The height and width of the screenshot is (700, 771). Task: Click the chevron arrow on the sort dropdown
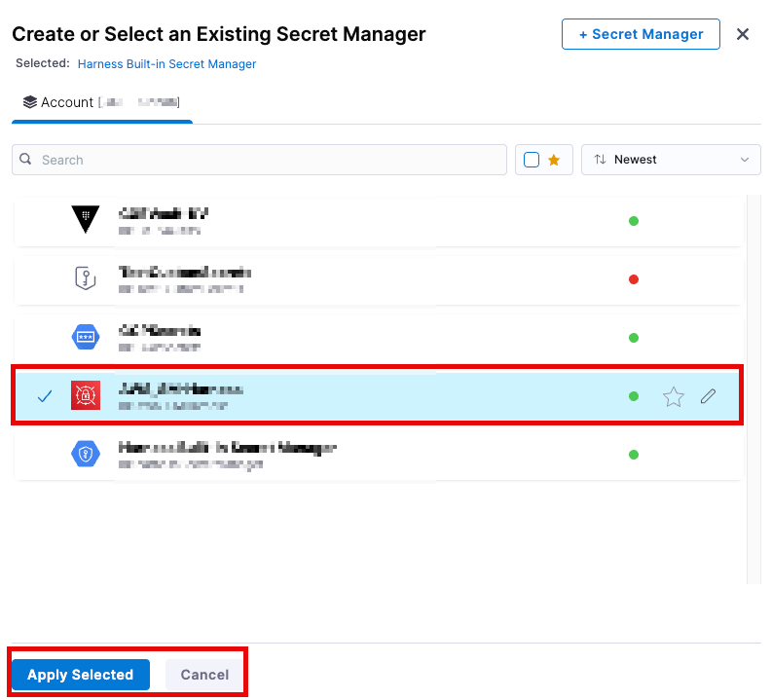pos(746,160)
